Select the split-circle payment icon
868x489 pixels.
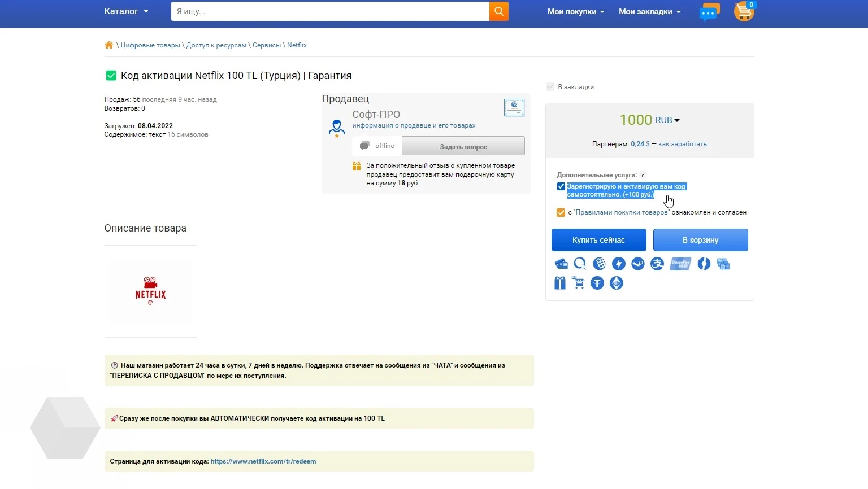(704, 264)
